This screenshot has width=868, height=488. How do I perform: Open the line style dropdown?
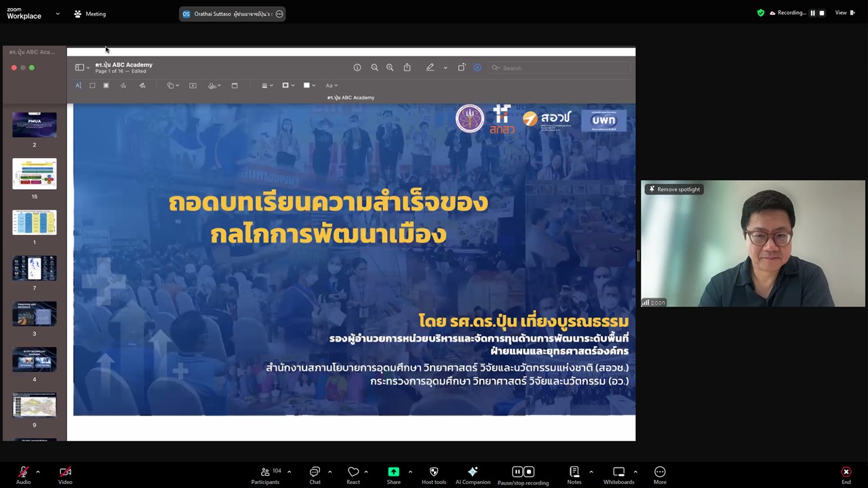(x=267, y=85)
